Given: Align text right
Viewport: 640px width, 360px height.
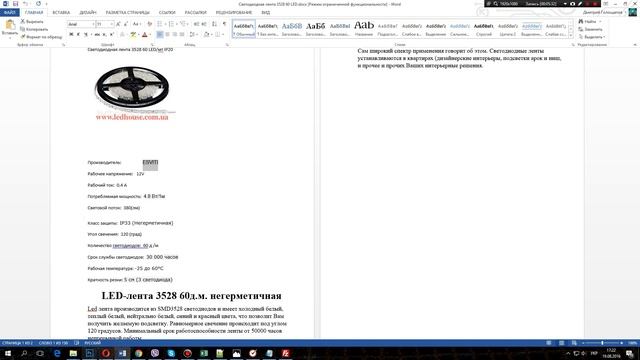Looking at the screenshot, I should coord(175,35).
